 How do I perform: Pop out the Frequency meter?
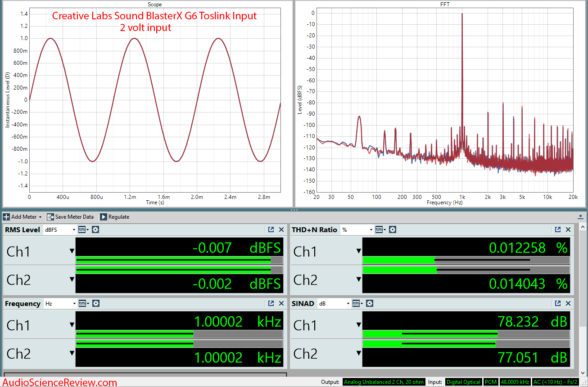(271, 303)
